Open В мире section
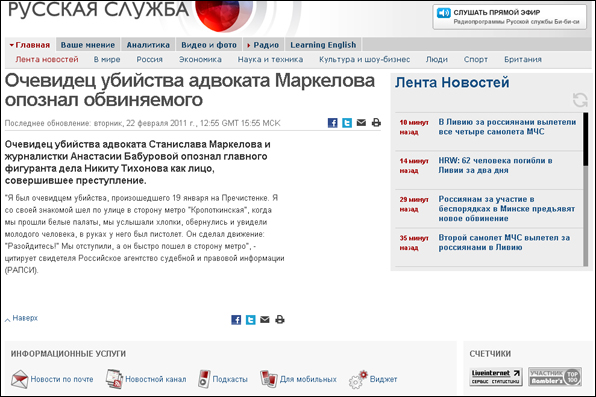This screenshot has height=397, width=596. pos(107,59)
